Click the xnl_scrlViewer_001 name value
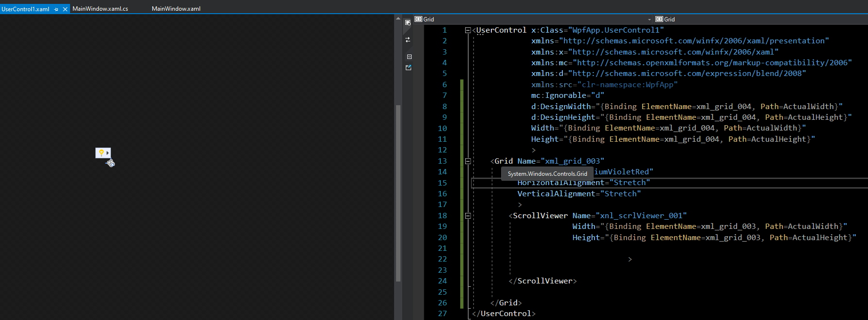Screen dimensions: 868x320 641,215
